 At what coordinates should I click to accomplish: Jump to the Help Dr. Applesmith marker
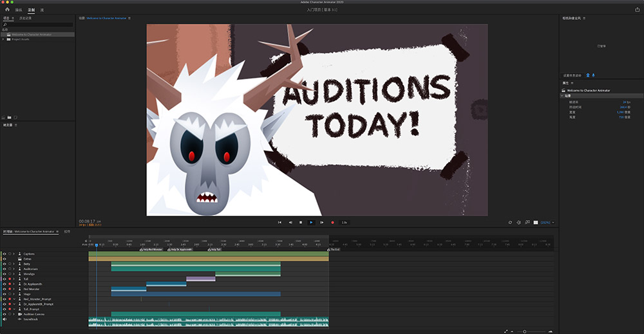(180, 250)
